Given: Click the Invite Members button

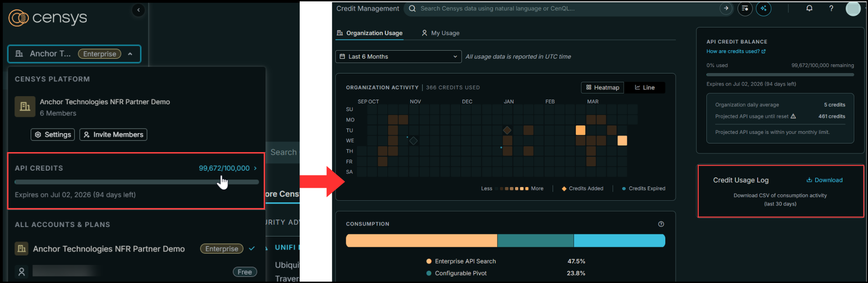Looking at the screenshot, I should [x=113, y=135].
